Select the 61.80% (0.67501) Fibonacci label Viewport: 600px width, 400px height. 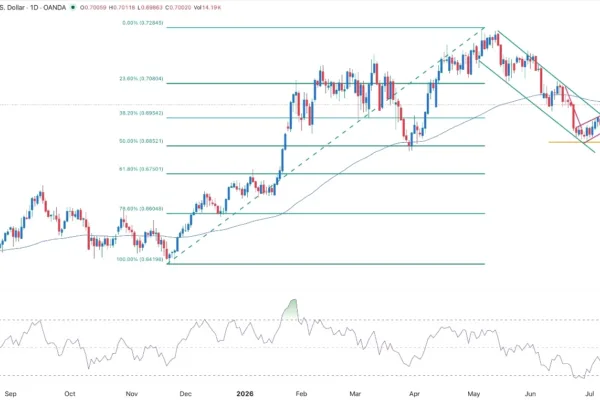click(141, 169)
